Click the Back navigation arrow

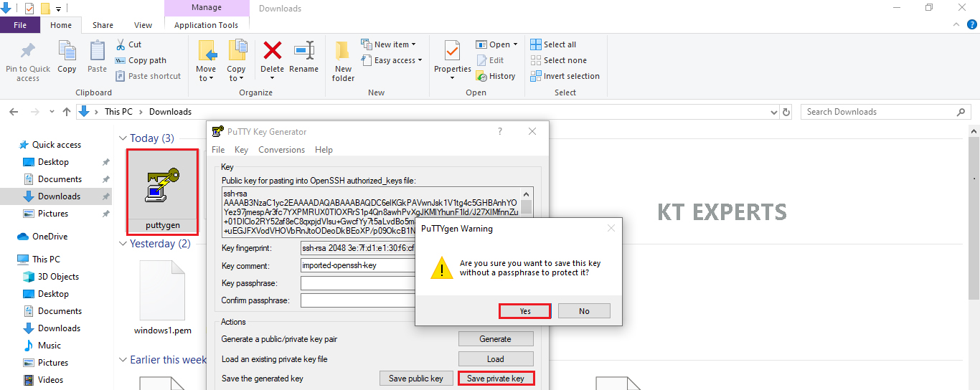[14, 112]
